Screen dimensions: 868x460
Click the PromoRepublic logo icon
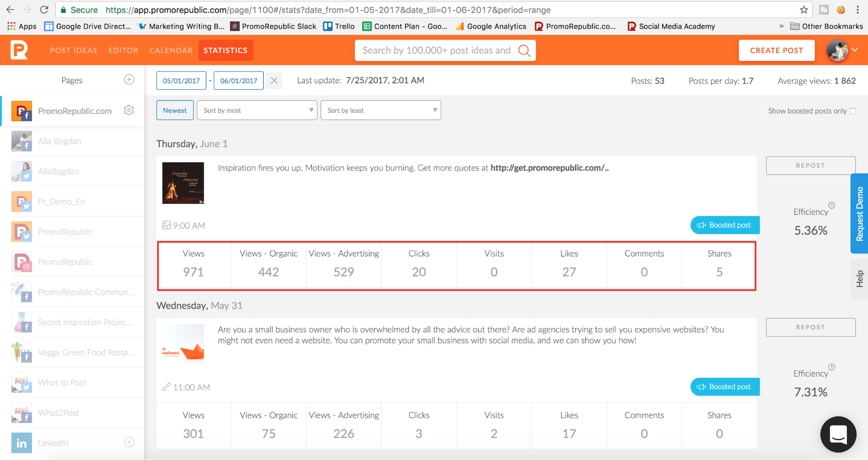tap(20, 50)
